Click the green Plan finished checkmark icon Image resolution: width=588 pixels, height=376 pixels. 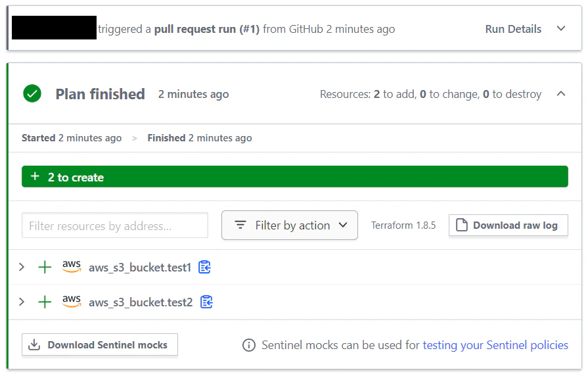32,94
